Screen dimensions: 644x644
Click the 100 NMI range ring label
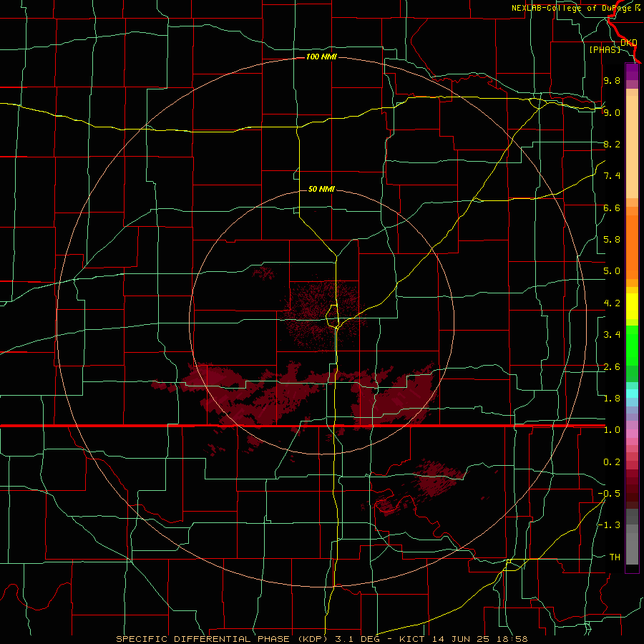pos(321,57)
